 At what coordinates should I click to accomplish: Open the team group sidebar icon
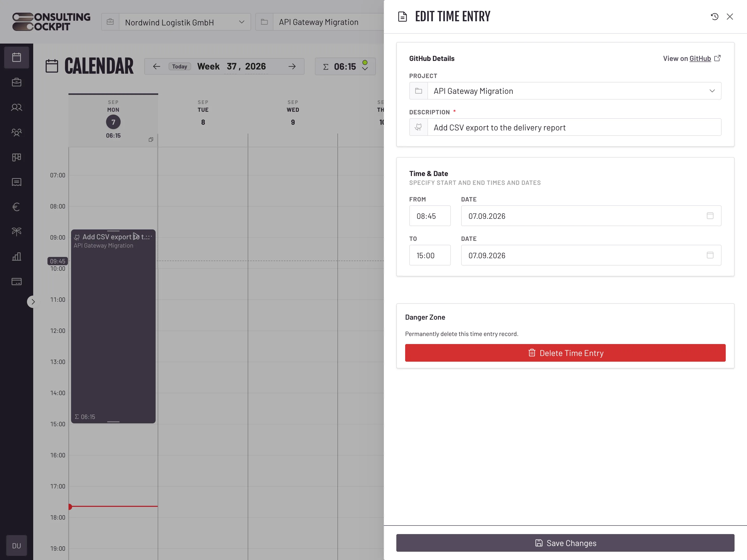click(17, 132)
